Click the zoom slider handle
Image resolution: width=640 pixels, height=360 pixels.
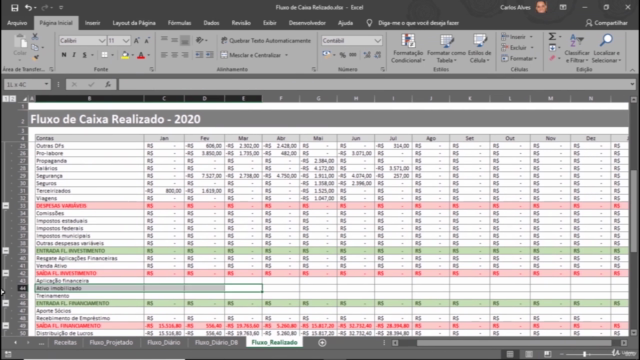[x=584, y=354]
